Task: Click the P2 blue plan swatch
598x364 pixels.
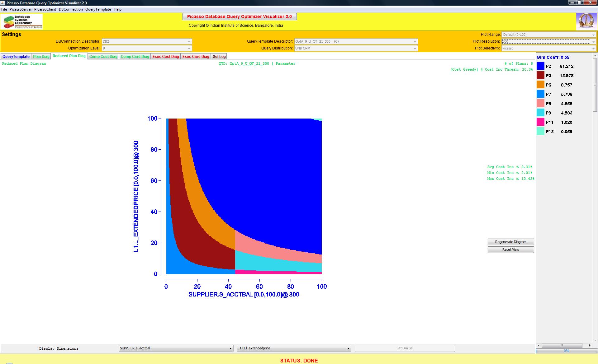Action: [540, 66]
